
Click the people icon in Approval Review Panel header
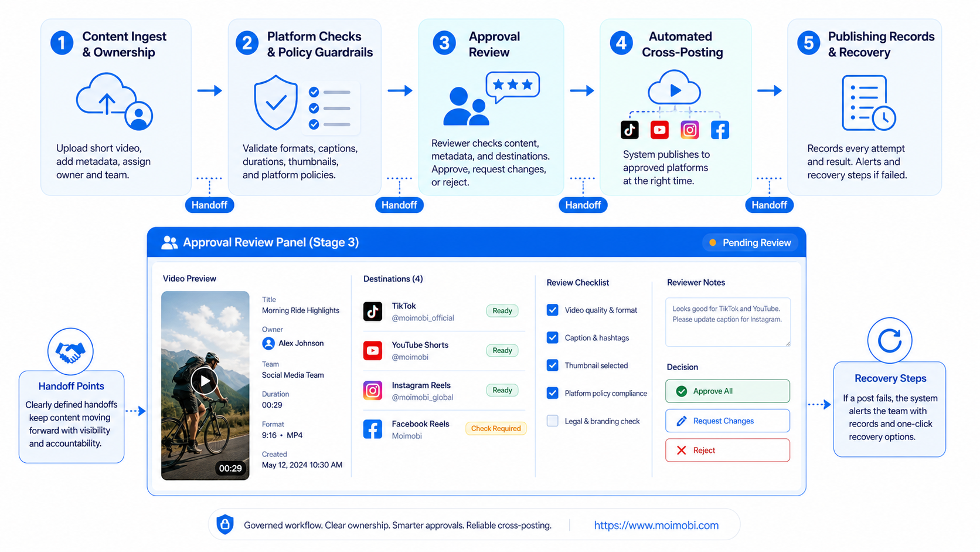pyautogui.click(x=169, y=242)
